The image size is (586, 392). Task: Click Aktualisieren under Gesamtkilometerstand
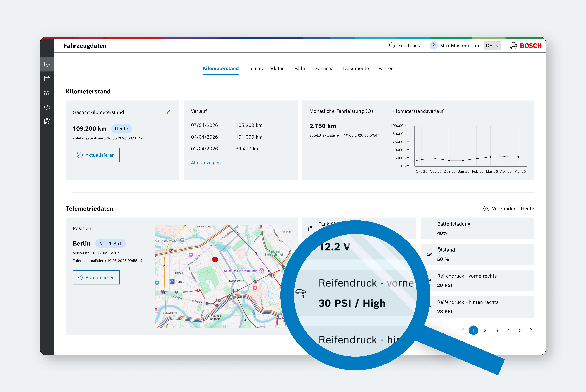pyautogui.click(x=96, y=155)
